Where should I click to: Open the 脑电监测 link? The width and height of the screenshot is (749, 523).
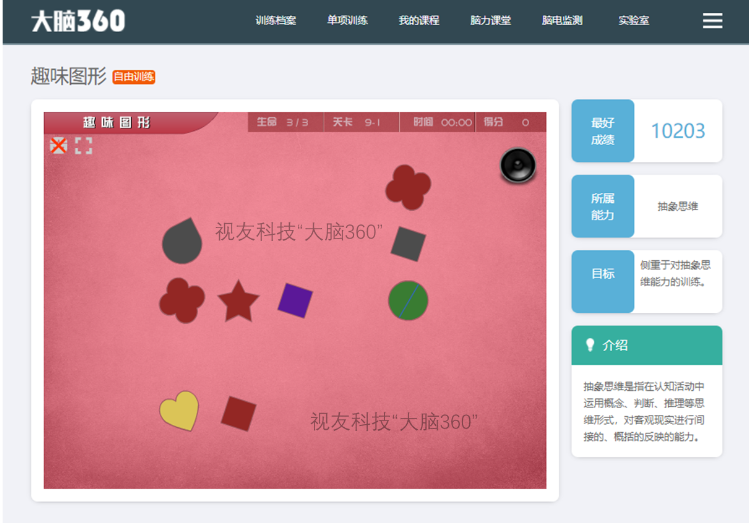[x=562, y=21]
